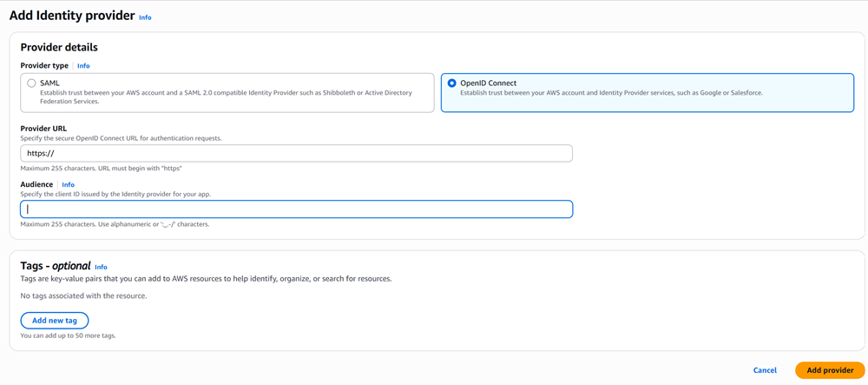Click the Info link next to Provider type
The width and height of the screenshot is (868, 385).
click(x=83, y=66)
